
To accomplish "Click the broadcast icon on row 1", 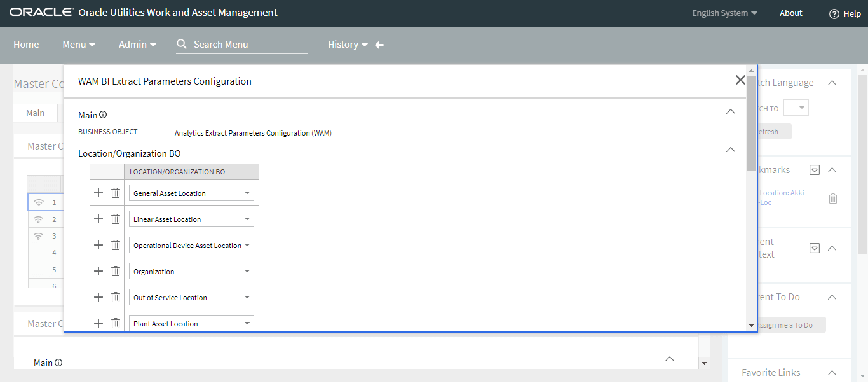I will [39, 202].
